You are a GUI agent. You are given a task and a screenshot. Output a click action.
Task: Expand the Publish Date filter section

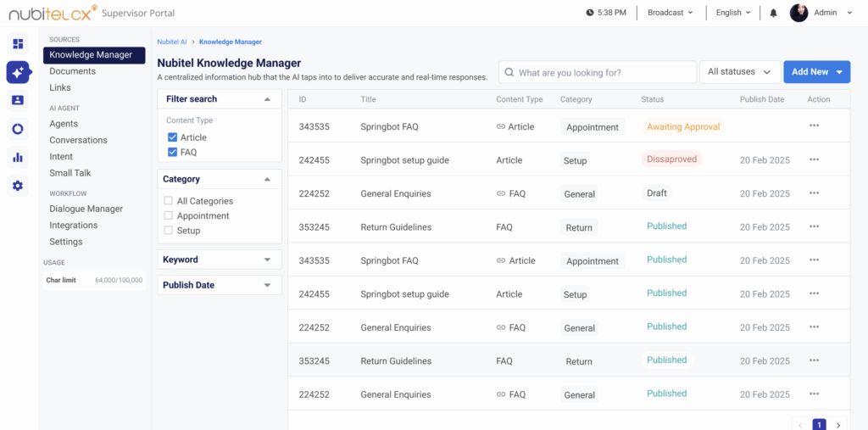tap(267, 285)
